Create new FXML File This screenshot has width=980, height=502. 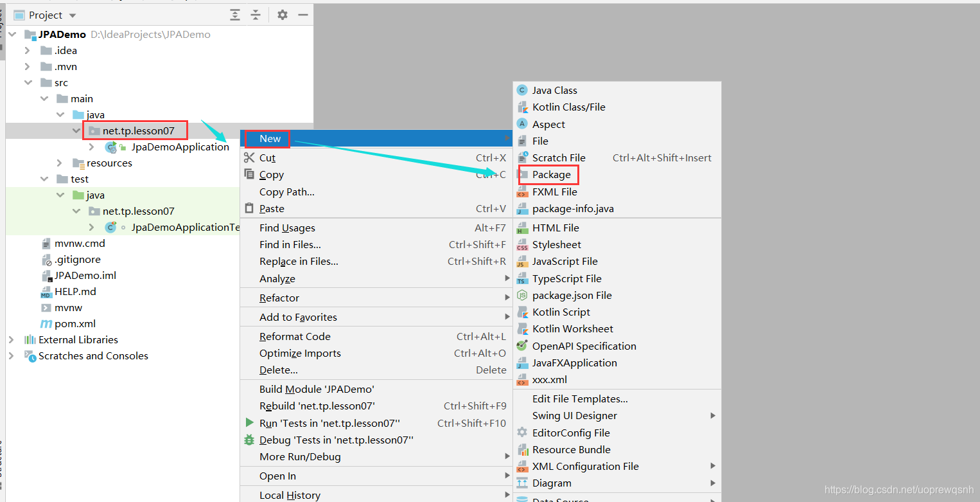pos(617,192)
